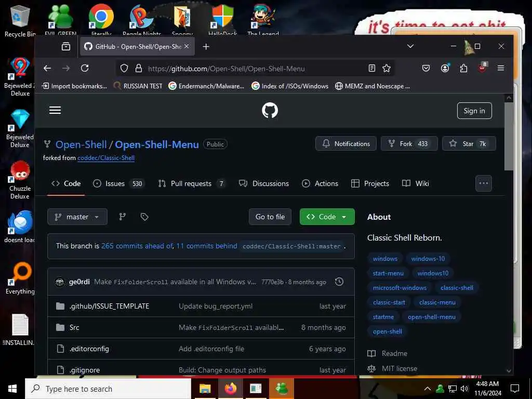Open the Pocket save icon
This screenshot has height=399, width=532.
click(x=426, y=68)
